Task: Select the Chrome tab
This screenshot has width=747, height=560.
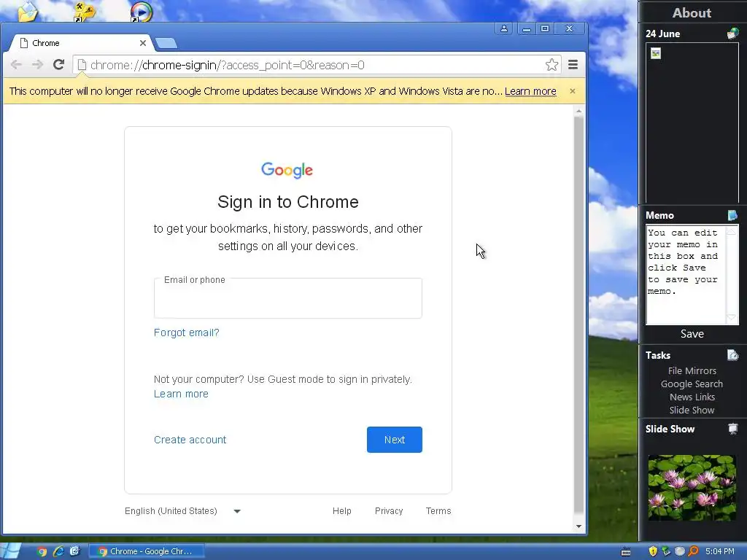Action: point(81,43)
